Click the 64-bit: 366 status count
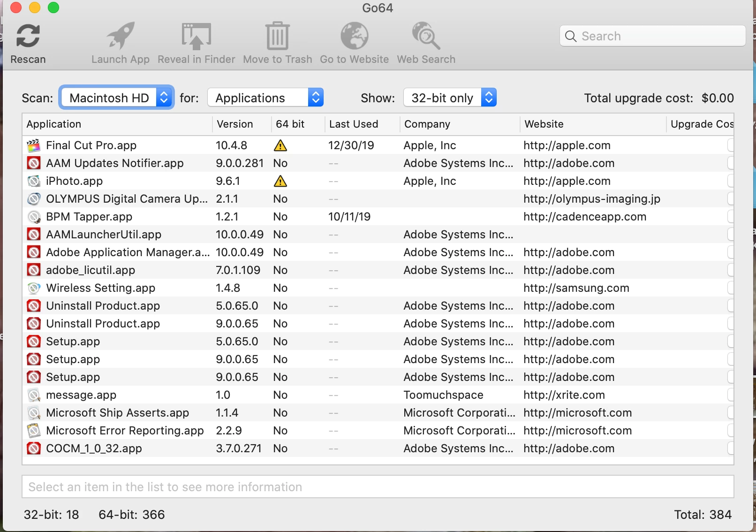The width and height of the screenshot is (756, 532). pos(132,515)
